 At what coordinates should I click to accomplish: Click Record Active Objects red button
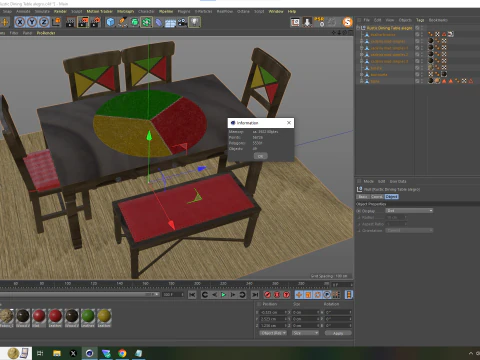tap(267, 295)
